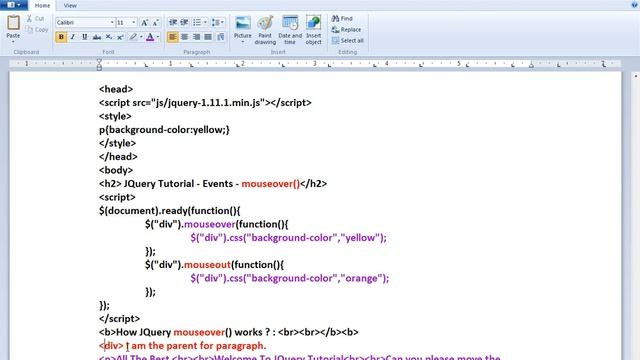Click the Decrease indent icon
Image resolution: width=640 pixels, height=360 pixels.
[173, 22]
